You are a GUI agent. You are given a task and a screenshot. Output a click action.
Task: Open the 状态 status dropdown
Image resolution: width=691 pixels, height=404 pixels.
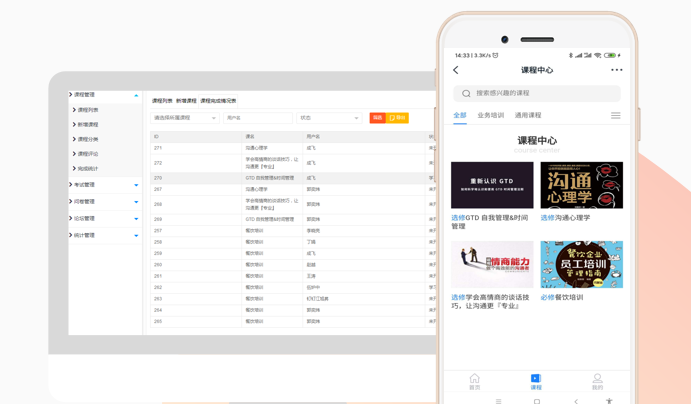[x=328, y=118]
